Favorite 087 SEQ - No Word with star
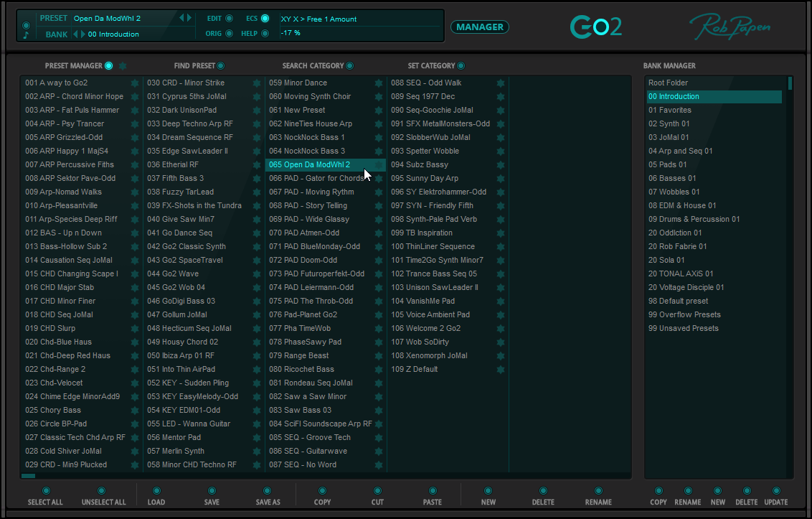 click(x=379, y=465)
